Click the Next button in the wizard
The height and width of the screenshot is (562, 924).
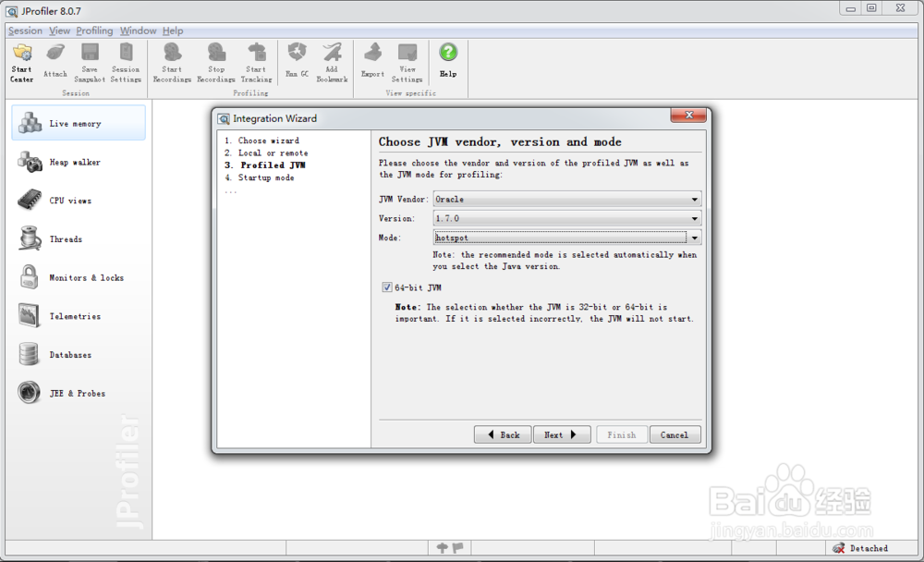(x=562, y=434)
